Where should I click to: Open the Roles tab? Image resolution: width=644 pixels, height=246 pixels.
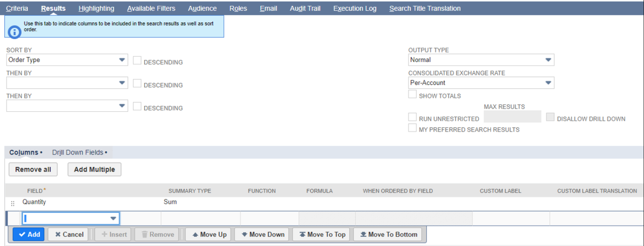tap(238, 8)
